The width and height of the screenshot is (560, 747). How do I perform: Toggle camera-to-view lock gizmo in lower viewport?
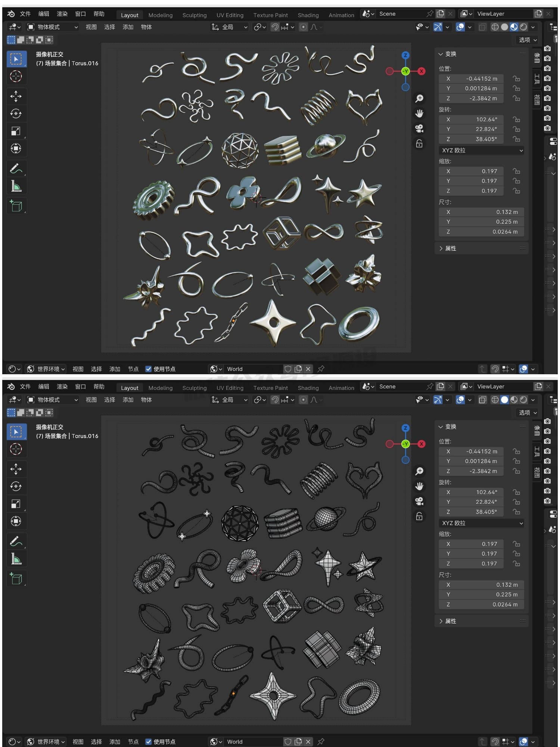point(419,517)
